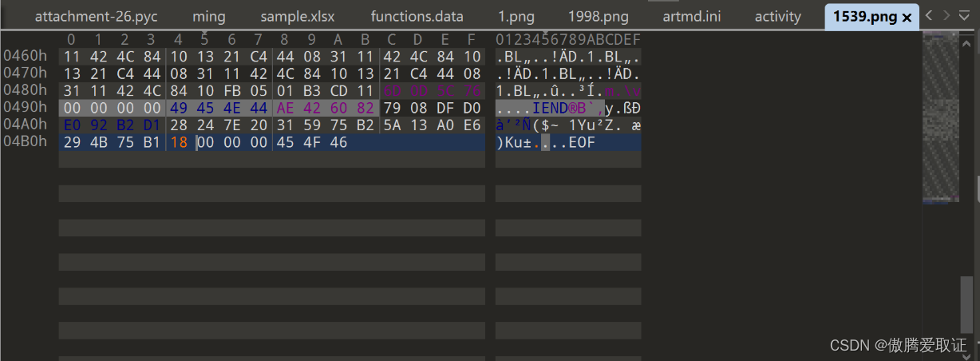Select hex byte B3 in row 0480h

[312, 91]
